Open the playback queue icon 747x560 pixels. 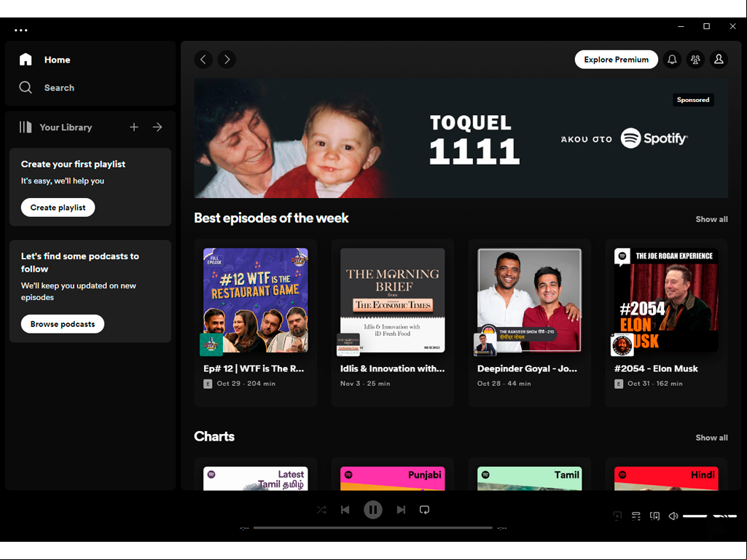click(636, 516)
